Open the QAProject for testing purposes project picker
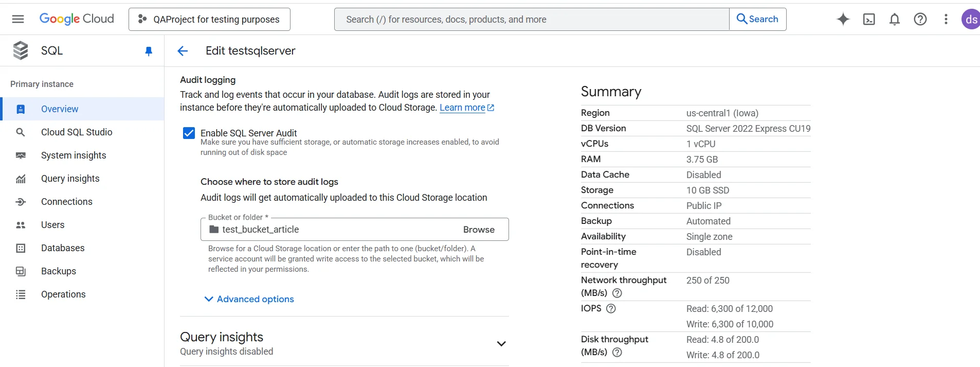Screen dimensions: 980x367 (x=209, y=19)
